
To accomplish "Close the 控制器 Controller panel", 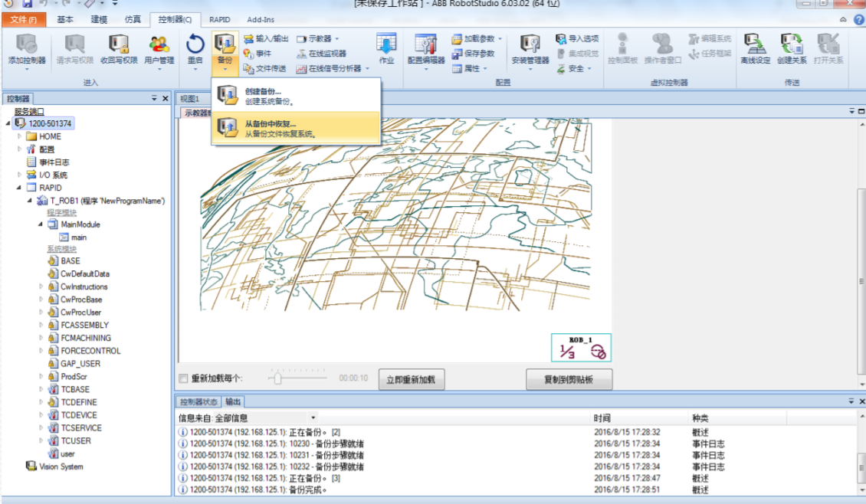I will pyautogui.click(x=165, y=98).
